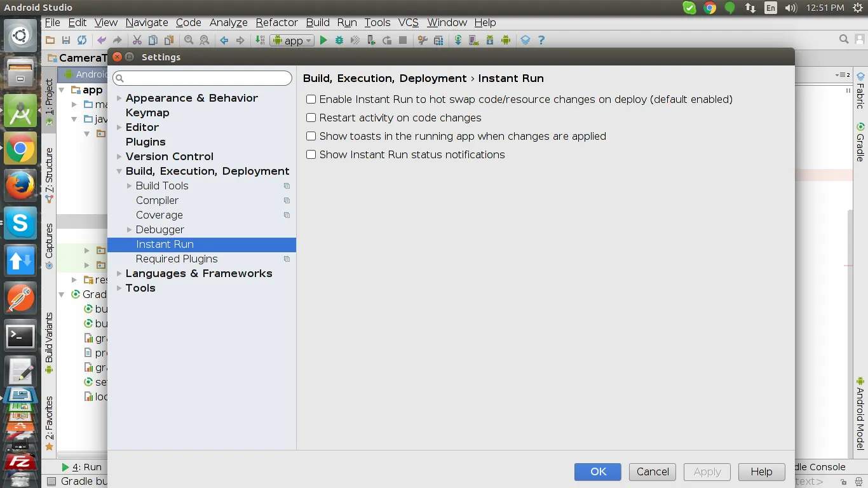Click the Synchronize refresh icon in the toolbar
Image resolution: width=868 pixels, height=488 pixels.
click(82, 40)
